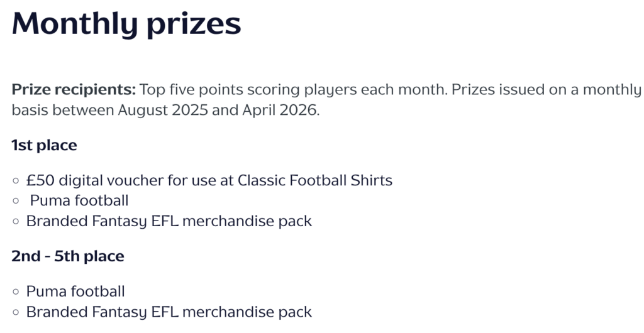Select the £50 digital voucher list item
This screenshot has width=644, height=333.
(209, 181)
